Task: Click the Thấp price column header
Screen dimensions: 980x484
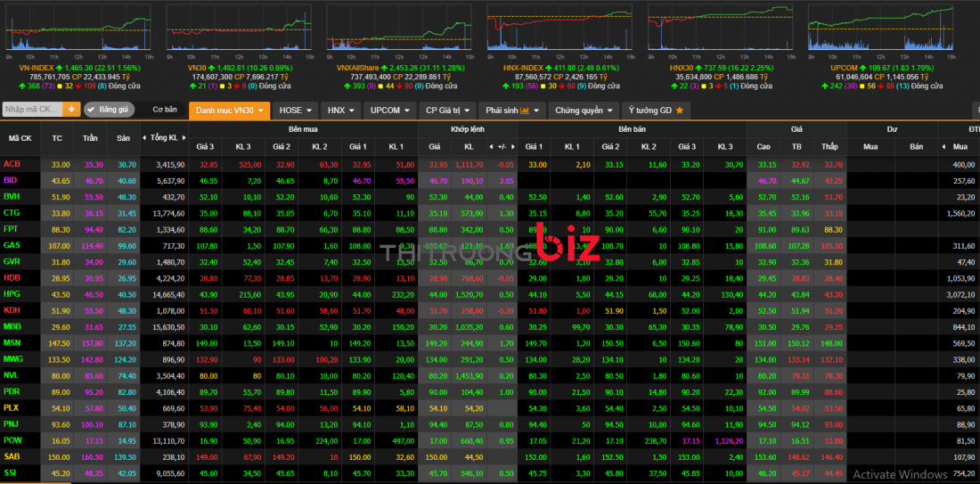Action: tap(830, 147)
